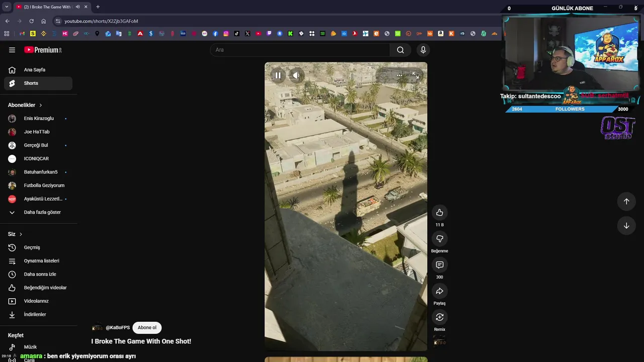Viewport: 644px width, 362px height.
Task: Reload the page
Action: pyautogui.click(x=31, y=21)
